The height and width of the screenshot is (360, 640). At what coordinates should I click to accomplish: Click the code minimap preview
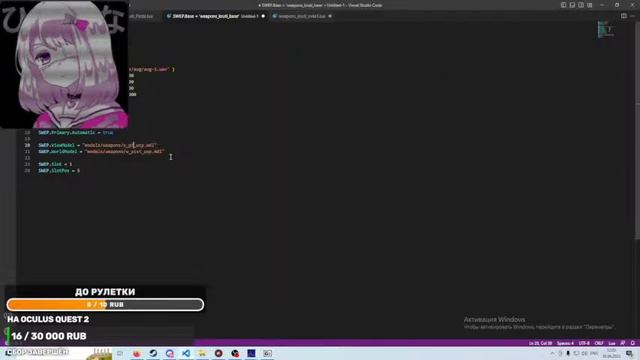tap(606, 29)
